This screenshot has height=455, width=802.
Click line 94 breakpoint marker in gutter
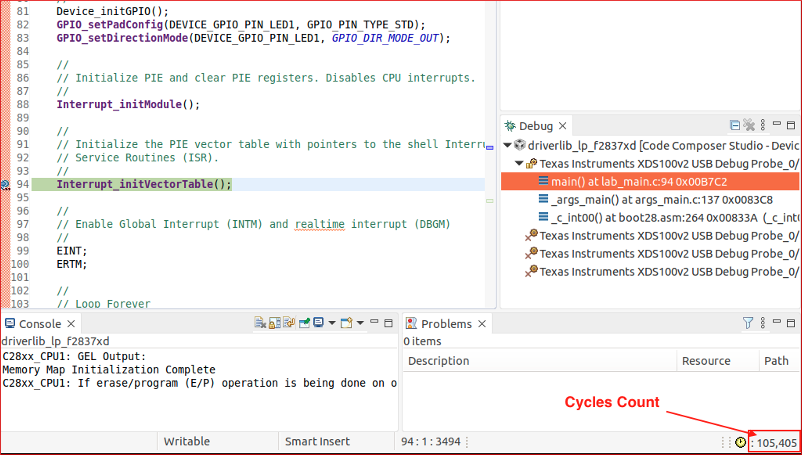[x=5, y=184]
